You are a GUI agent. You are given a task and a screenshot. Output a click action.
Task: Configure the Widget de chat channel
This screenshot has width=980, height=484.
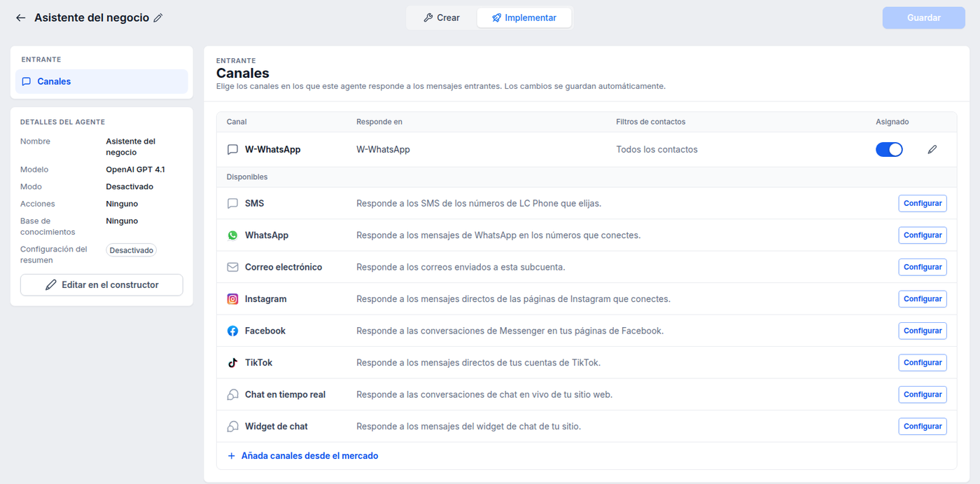click(x=923, y=427)
